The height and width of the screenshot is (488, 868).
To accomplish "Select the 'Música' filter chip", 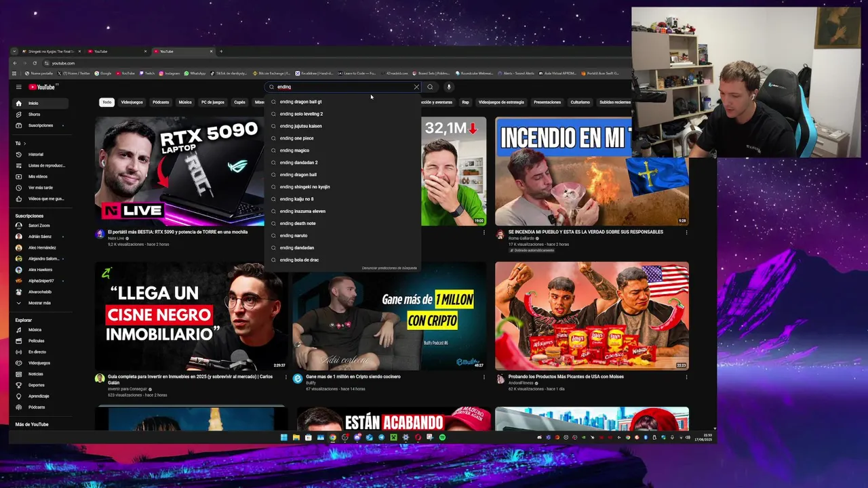I will click(185, 102).
